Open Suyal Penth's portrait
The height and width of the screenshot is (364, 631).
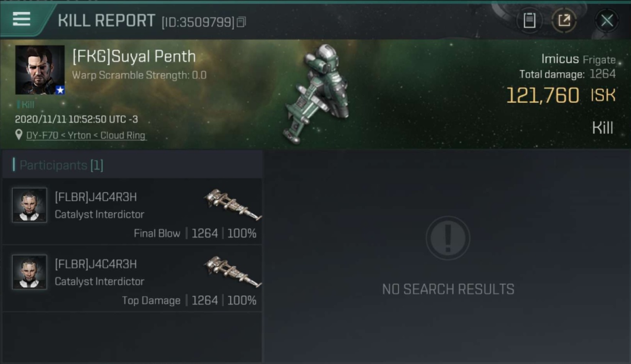[40, 70]
